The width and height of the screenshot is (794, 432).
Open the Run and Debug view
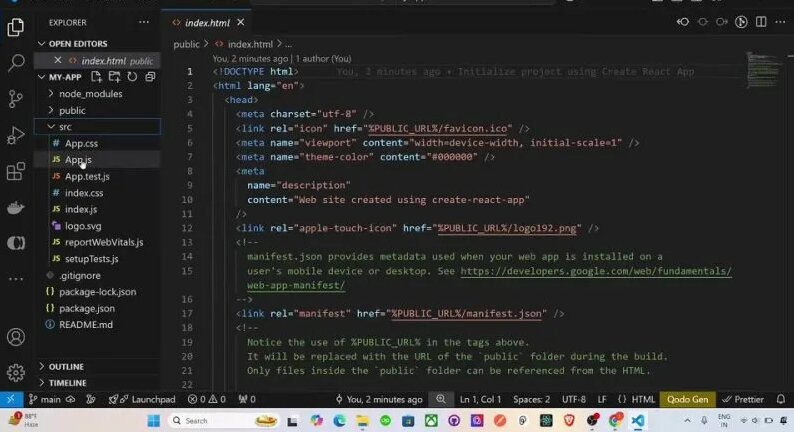(x=16, y=135)
